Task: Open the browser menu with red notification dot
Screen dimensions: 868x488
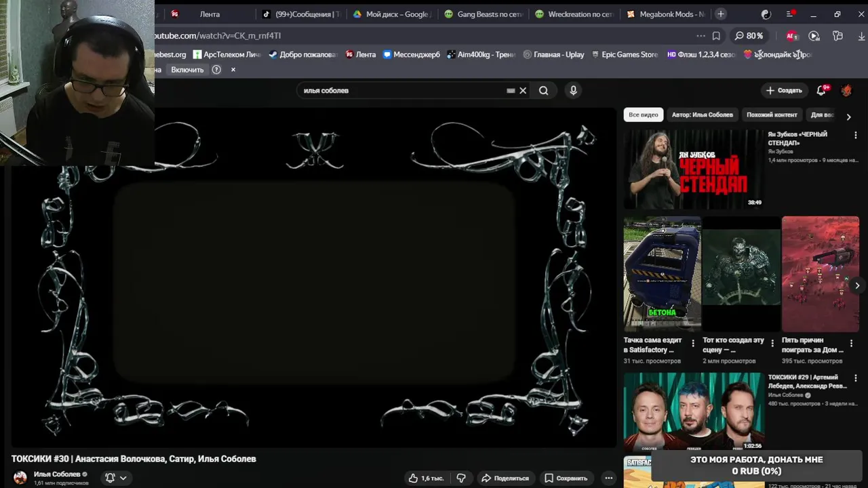Action: pyautogui.click(x=791, y=14)
